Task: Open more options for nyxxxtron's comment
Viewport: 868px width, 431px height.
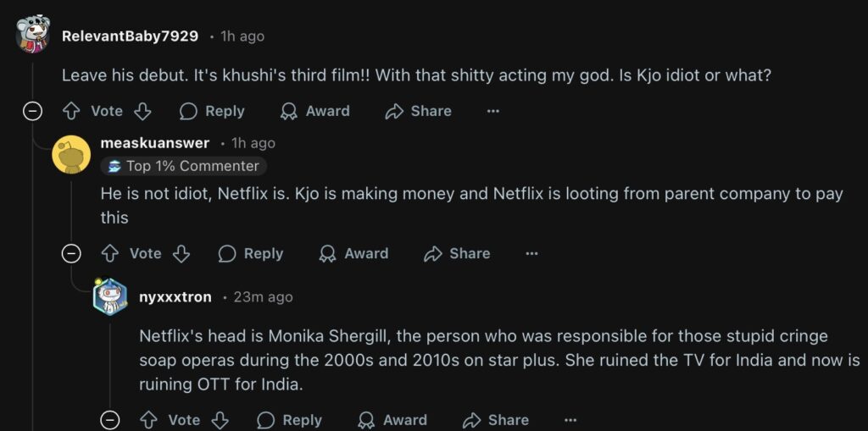Action: pyautogui.click(x=570, y=420)
